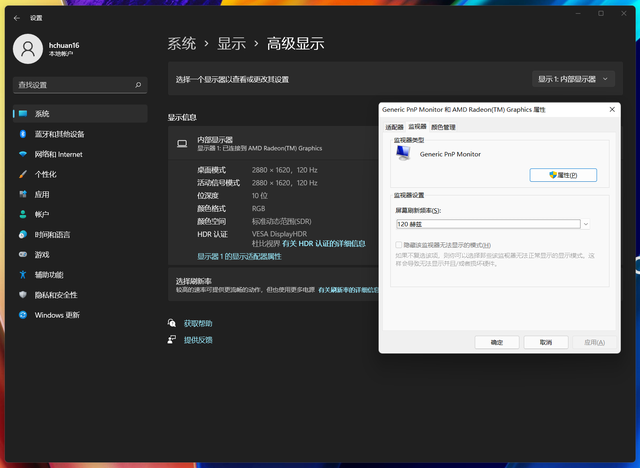Click the 提供反馈 feedback icon

[172, 339]
